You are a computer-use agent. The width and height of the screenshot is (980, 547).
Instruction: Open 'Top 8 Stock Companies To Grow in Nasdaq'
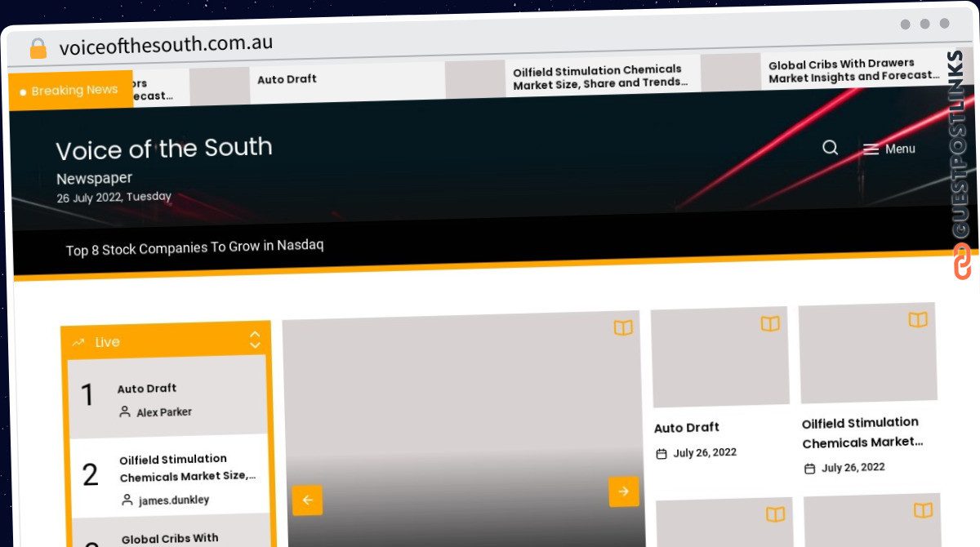[x=194, y=247]
